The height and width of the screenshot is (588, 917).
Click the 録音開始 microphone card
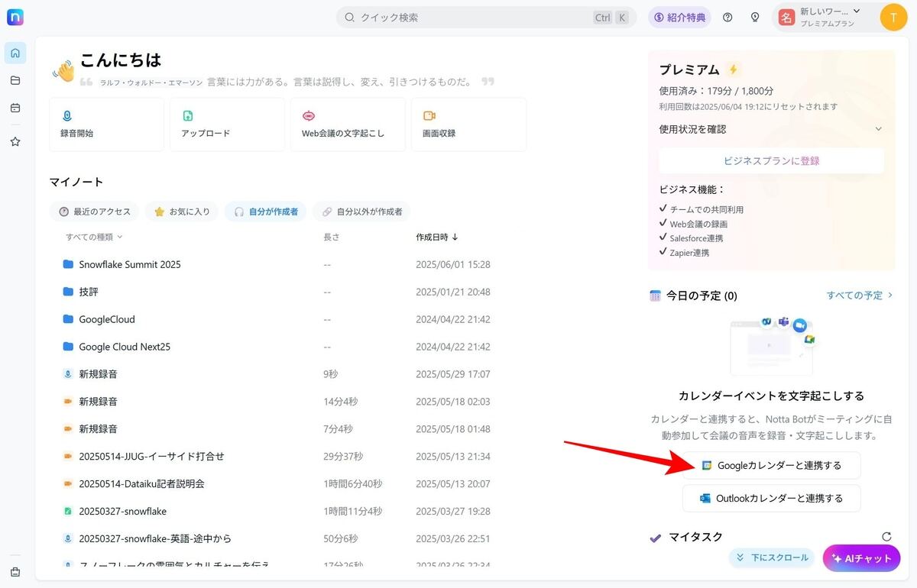(x=106, y=124)
